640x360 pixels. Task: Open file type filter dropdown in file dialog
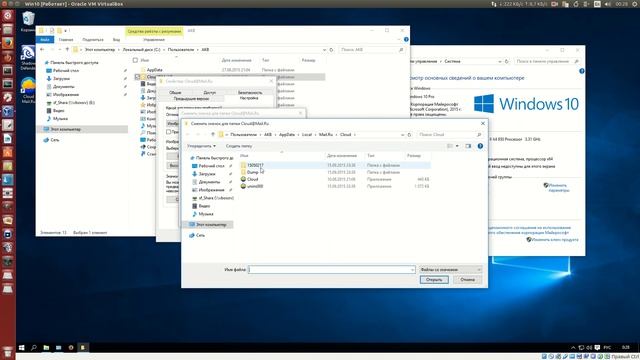click(451, 270)
